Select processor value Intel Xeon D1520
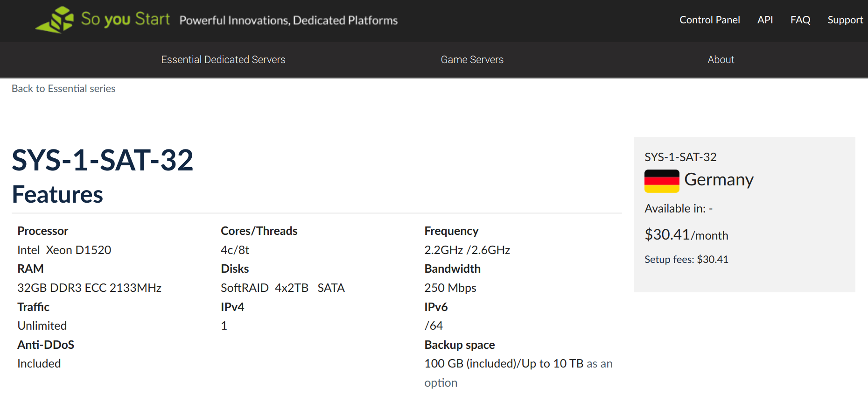This screenshot has height=396, width=868. tap(64, 250)
